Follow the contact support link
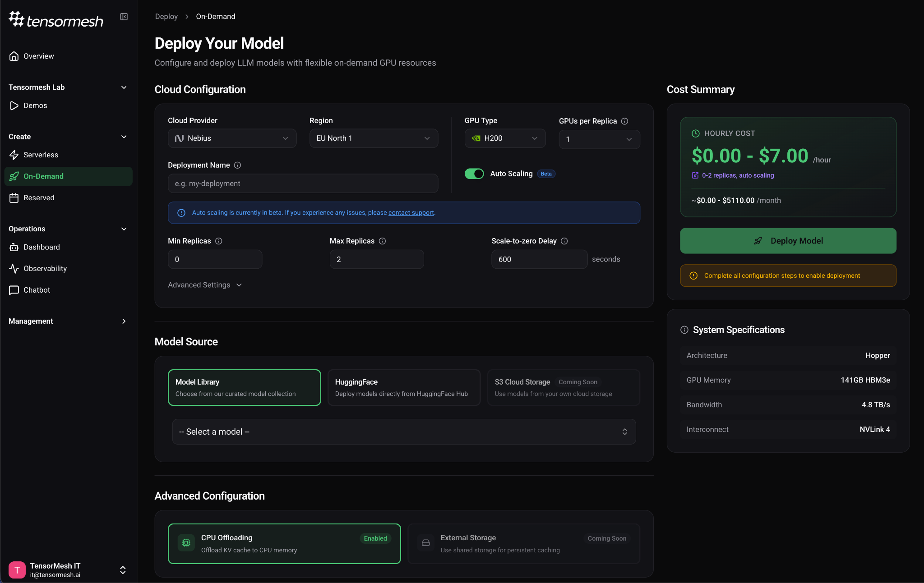The image size is (924, 583). coord(411,212)
